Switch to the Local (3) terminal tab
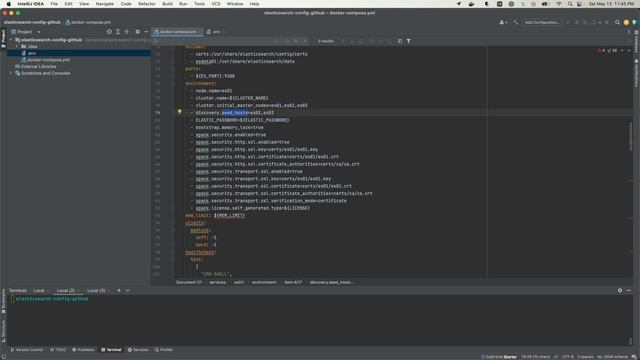This screenshot has height=360, width=640. click(96, 291)
